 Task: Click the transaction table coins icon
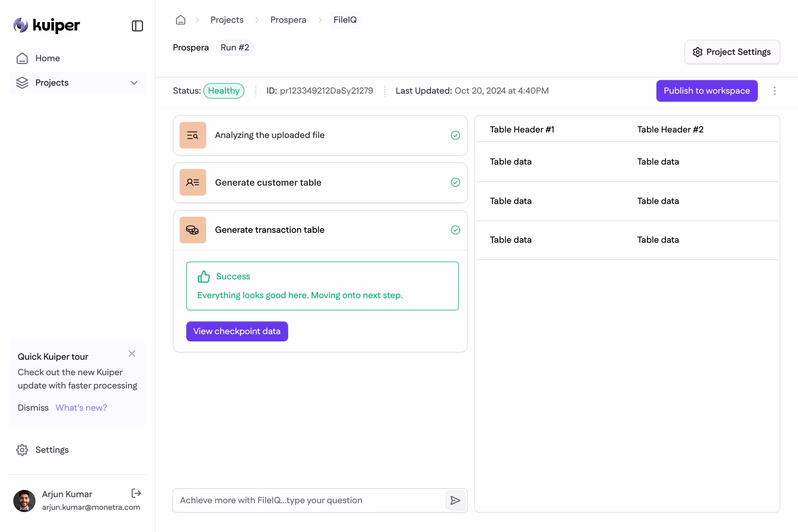click(x=193, y=230)
